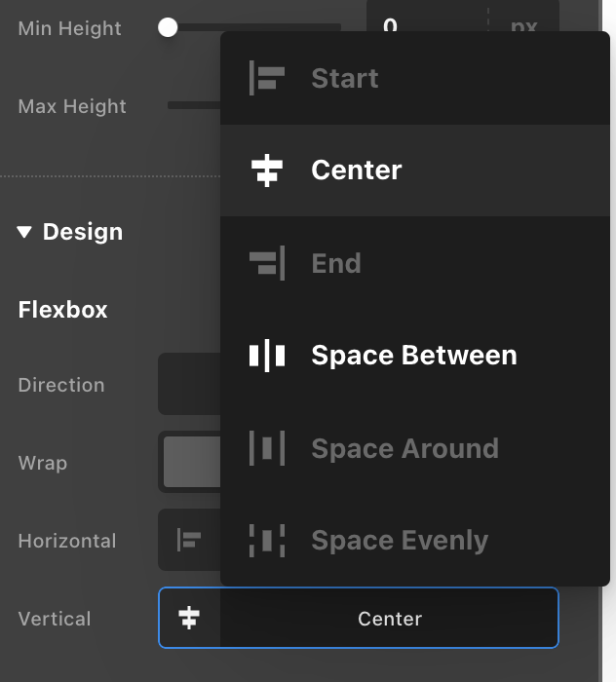616x682 pixels.
Task: Click the Start alignment icon in the menu
Action: 266,78
